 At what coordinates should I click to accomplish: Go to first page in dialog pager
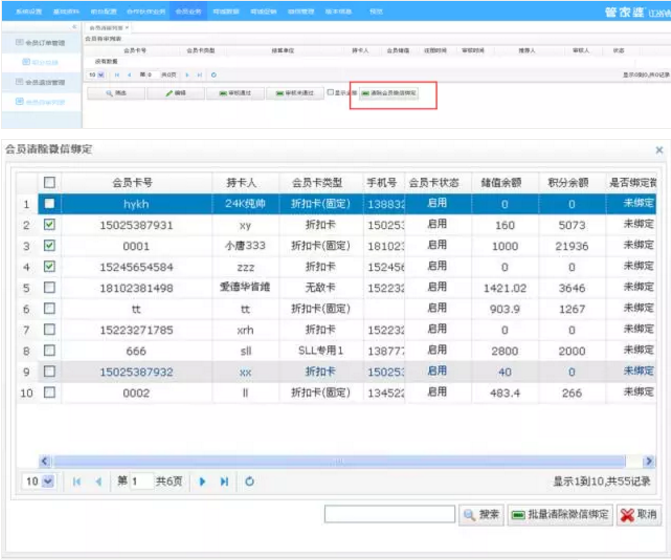click(x=77, y=482)
